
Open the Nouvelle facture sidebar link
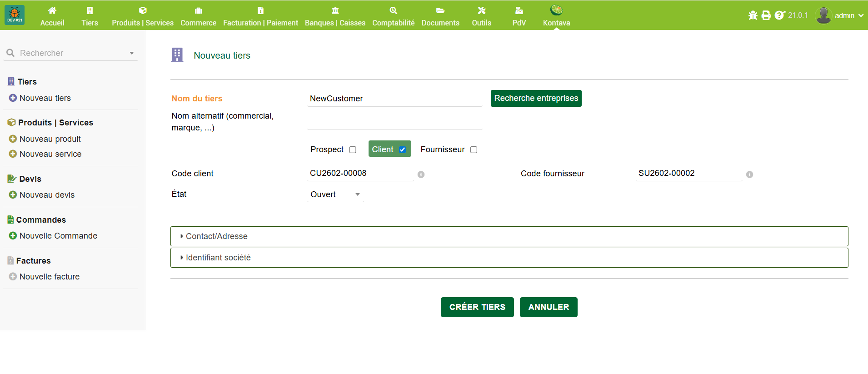(x=50, y=277)
